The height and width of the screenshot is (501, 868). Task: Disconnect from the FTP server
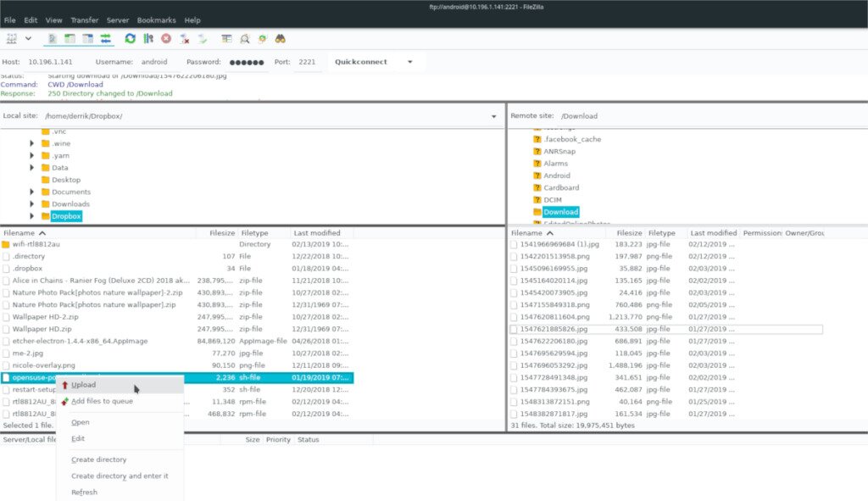click(x=186, y=38)
